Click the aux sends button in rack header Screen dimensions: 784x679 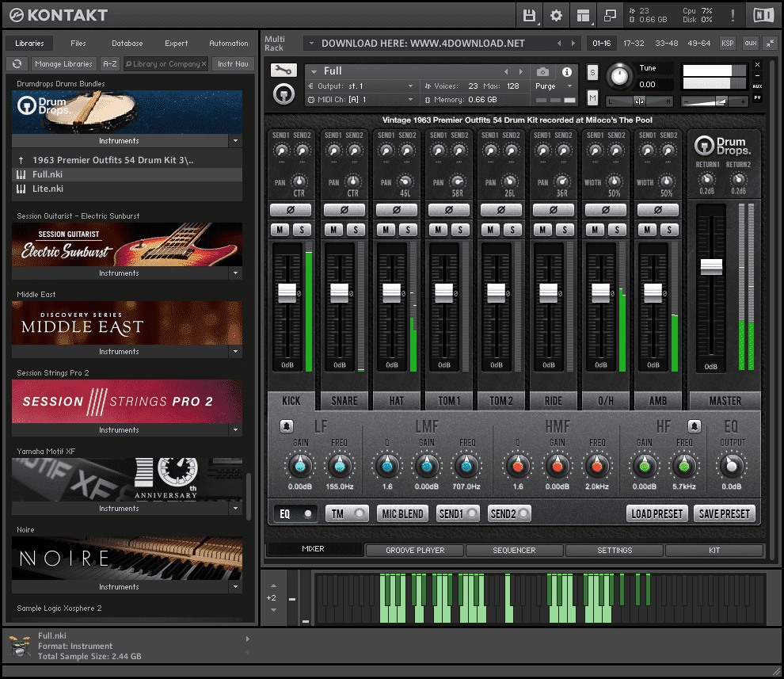click(751, 43)
